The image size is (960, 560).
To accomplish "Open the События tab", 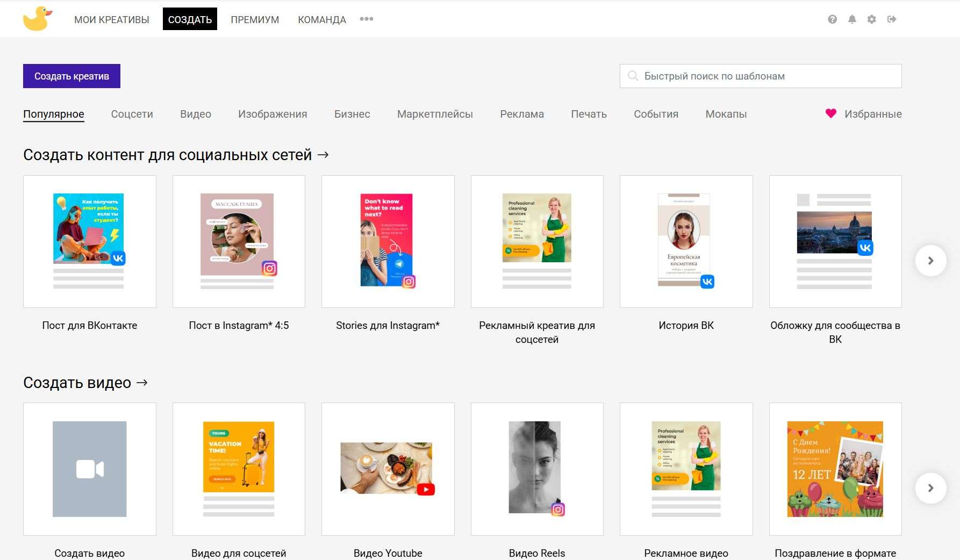I will point(656,114).
